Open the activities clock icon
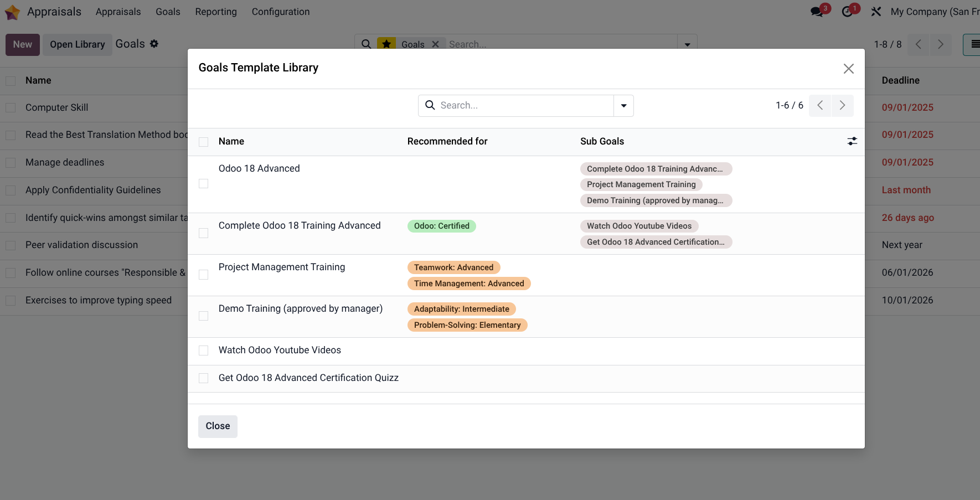The height and width of the screenshot is (500, 980). pyautogui.click(x=848, y=12)
